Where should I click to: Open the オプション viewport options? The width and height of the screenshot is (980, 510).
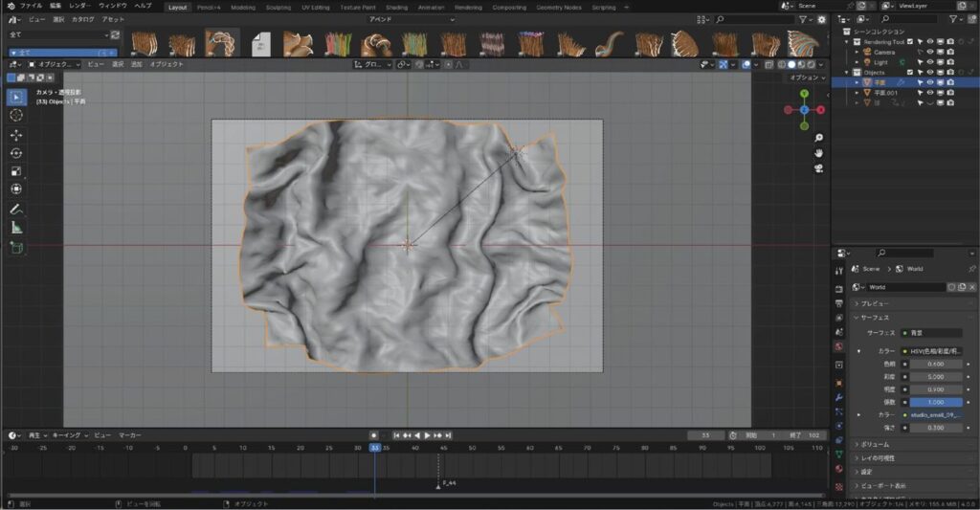[807, 78]
